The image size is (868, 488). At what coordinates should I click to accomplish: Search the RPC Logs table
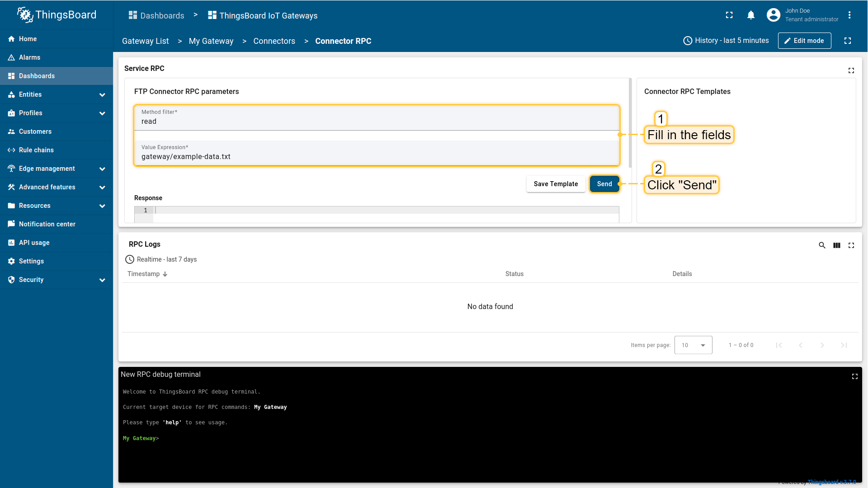[822, 245]
